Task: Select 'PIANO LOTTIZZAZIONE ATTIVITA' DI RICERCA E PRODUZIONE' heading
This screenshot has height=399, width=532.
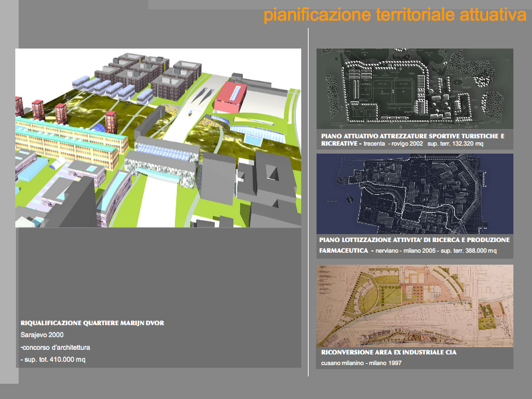Action: point(414,240)
